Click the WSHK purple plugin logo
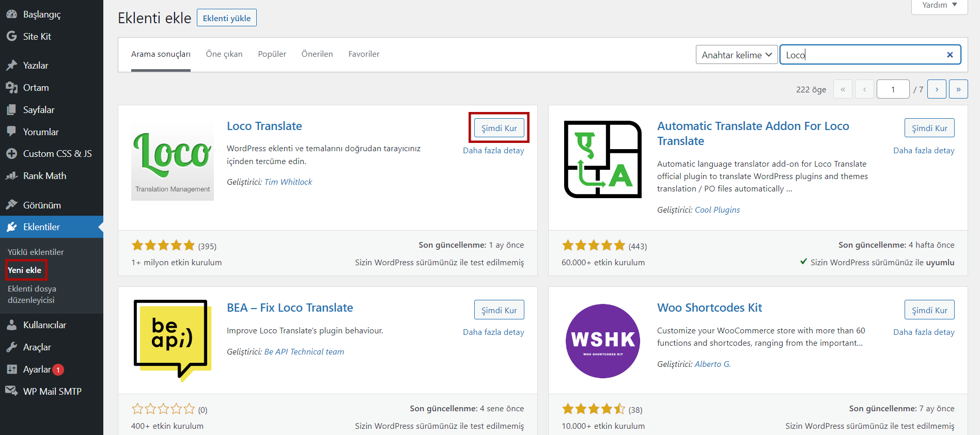 coord(603,341)
